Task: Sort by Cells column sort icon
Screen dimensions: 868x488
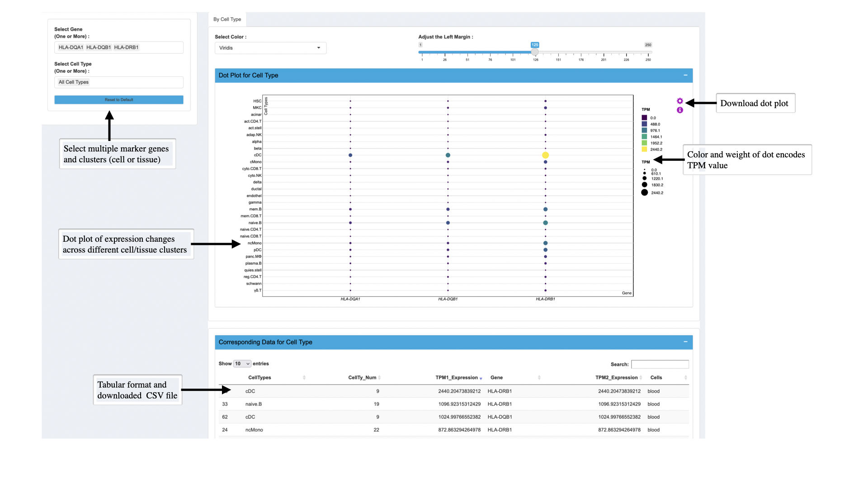Action: (685, 378)
